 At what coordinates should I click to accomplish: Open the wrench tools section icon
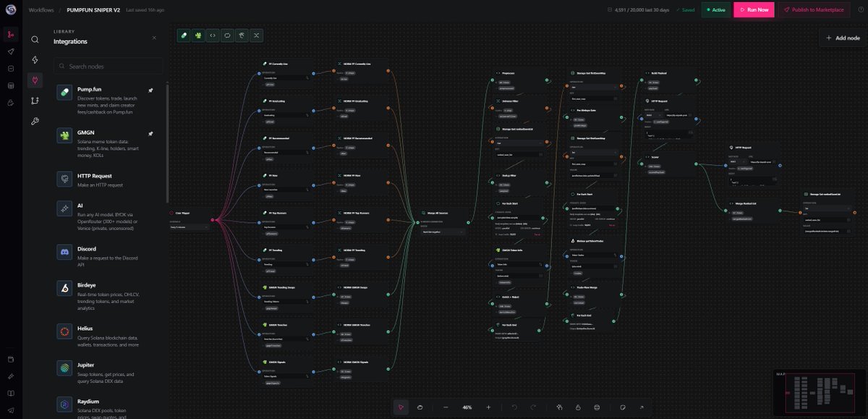[35, 121]
